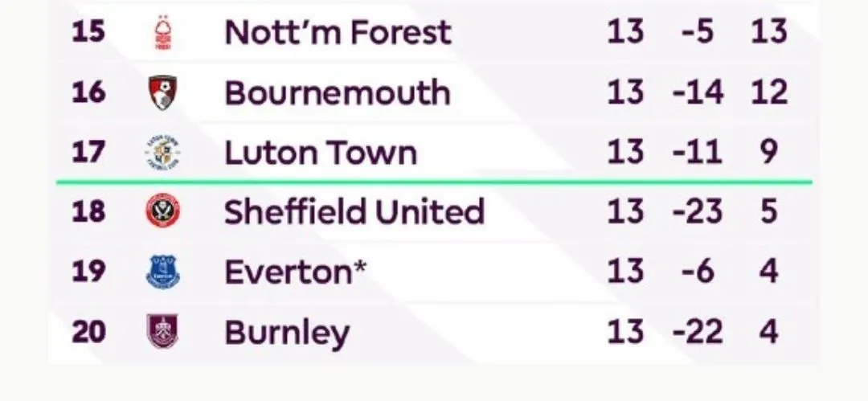Click position number 15 in the table
Screen dimensions: 868x401
(x=88, y=31)
